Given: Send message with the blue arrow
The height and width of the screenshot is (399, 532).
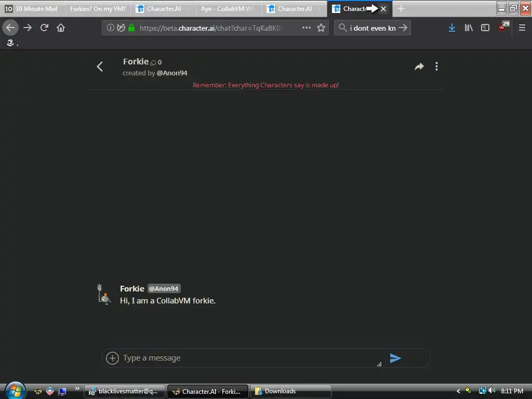Looking at the screenshot, I should coord(395,358).
